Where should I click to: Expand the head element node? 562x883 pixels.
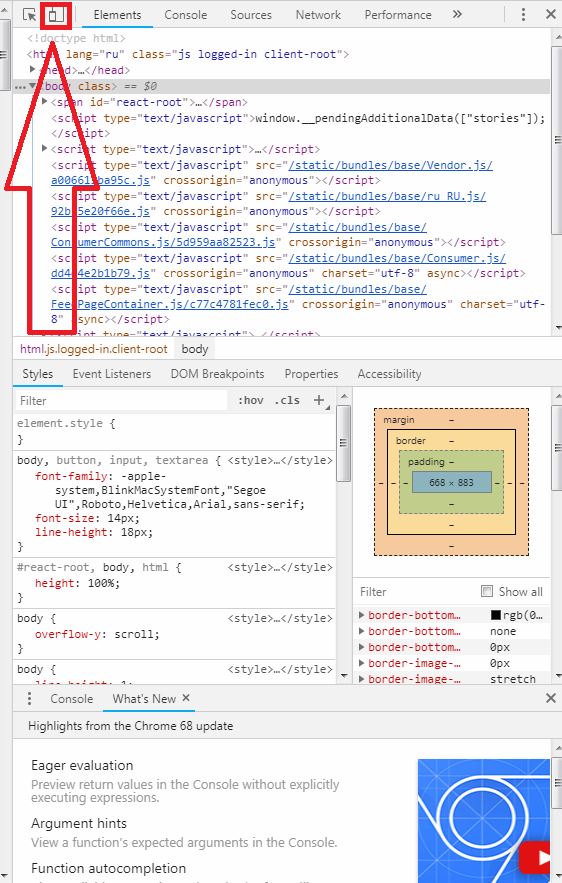point(33,69)
